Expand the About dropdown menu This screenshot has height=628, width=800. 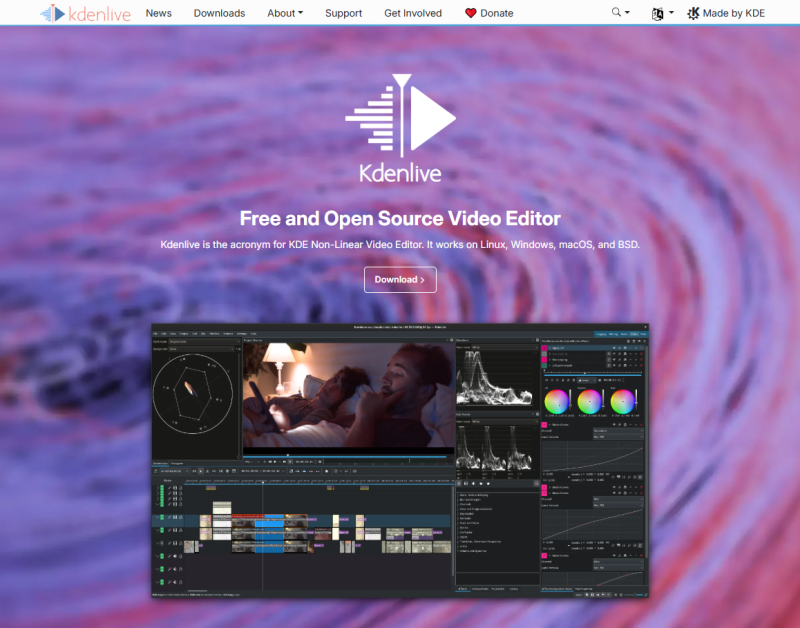[285, 13]
